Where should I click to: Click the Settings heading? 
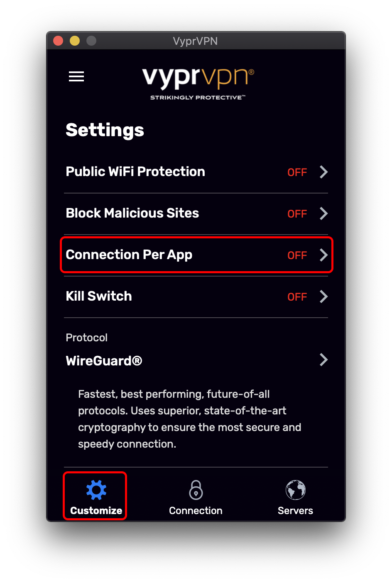click(105, 130)
